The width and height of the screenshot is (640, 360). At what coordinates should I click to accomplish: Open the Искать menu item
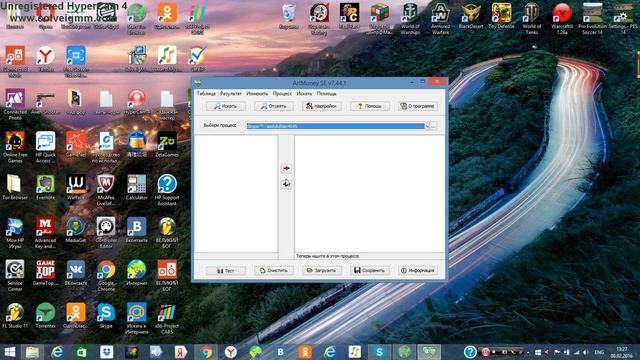coord(304,93)
